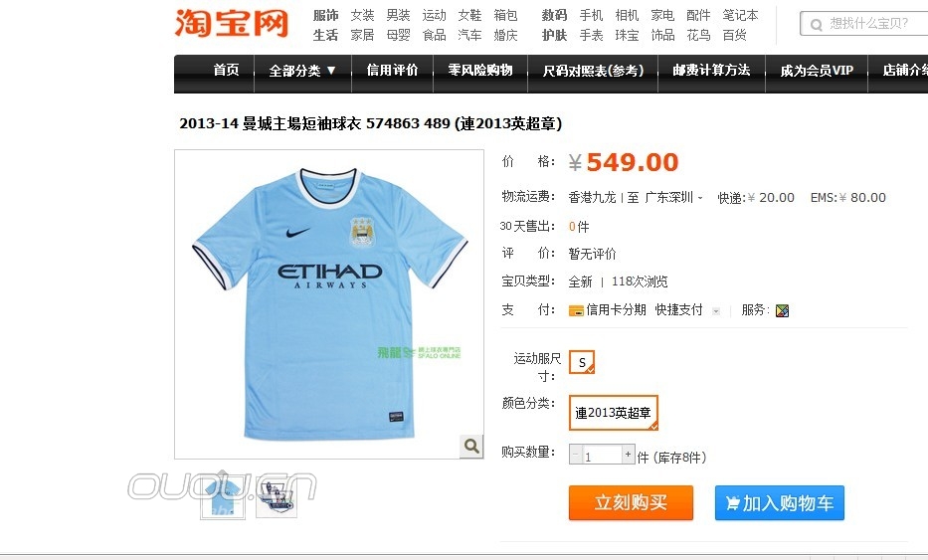This screenshot has height=560, width=928.
Task: Click the cart icon on 加入购物车
Action: point(733,503)
